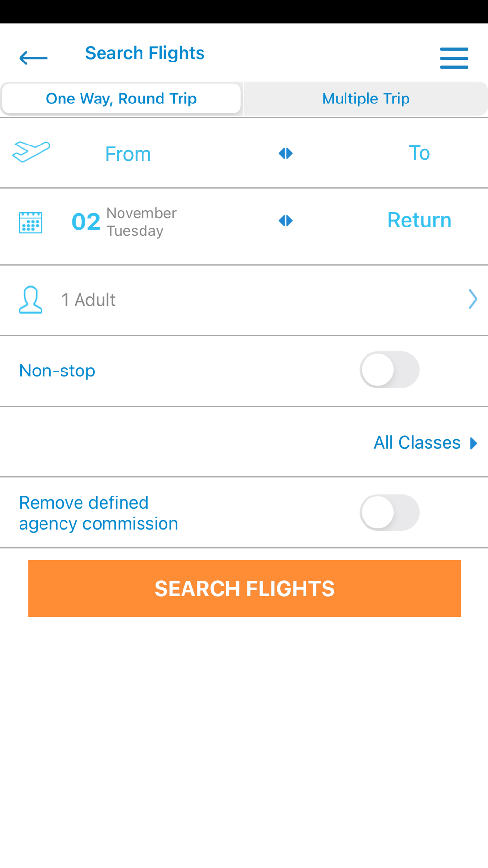Select the To destination field
488x868 pixels.
(x=419, y=153)
